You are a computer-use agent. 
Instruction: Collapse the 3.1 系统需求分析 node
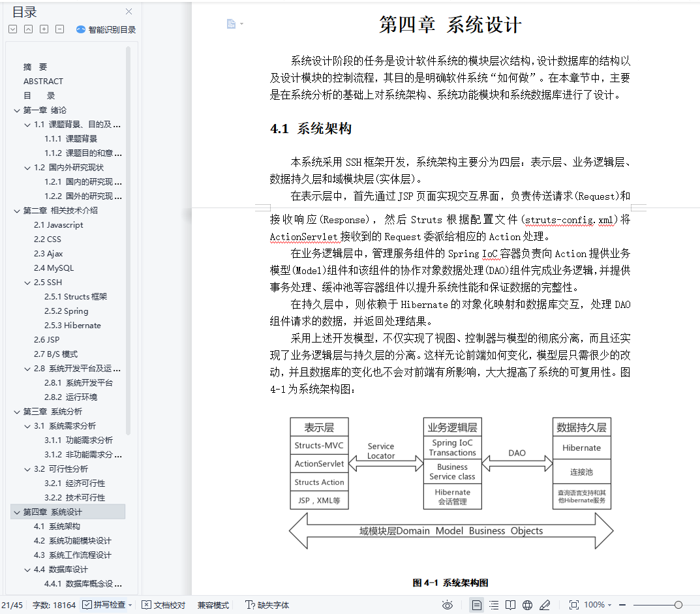[x=27, y=426]
